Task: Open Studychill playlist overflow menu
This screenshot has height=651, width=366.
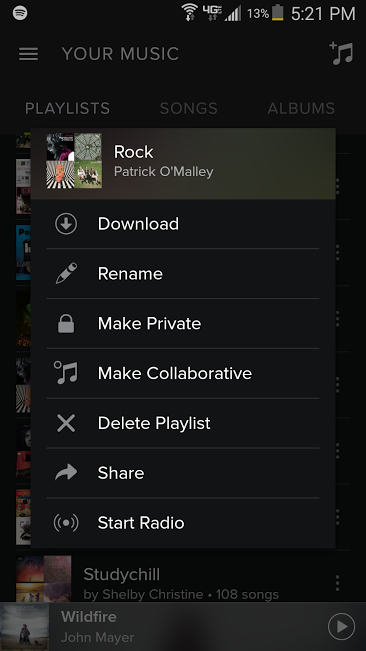Action: (337, 583)
